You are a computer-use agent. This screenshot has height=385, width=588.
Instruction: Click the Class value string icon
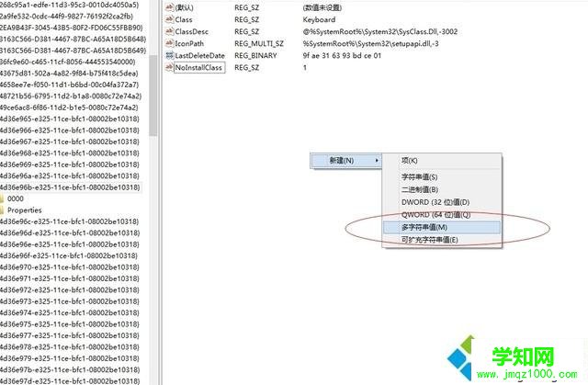[x=169, y=19]
